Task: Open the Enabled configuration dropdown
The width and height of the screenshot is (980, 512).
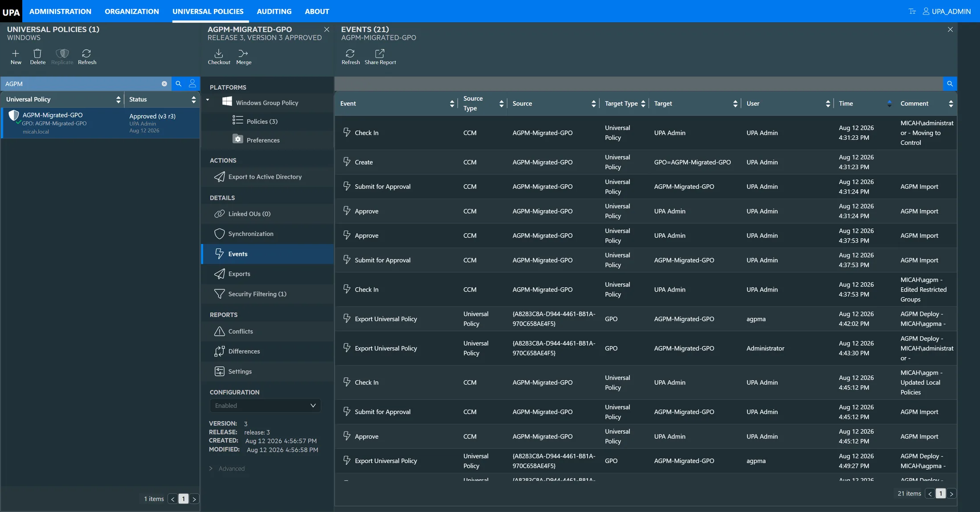Action: [265, 406]
